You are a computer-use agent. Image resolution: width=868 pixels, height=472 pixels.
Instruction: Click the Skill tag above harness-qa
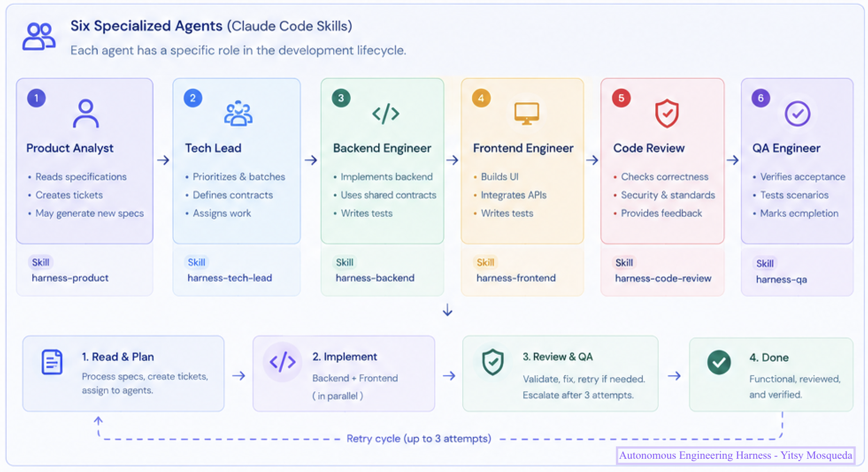[765, 263]
